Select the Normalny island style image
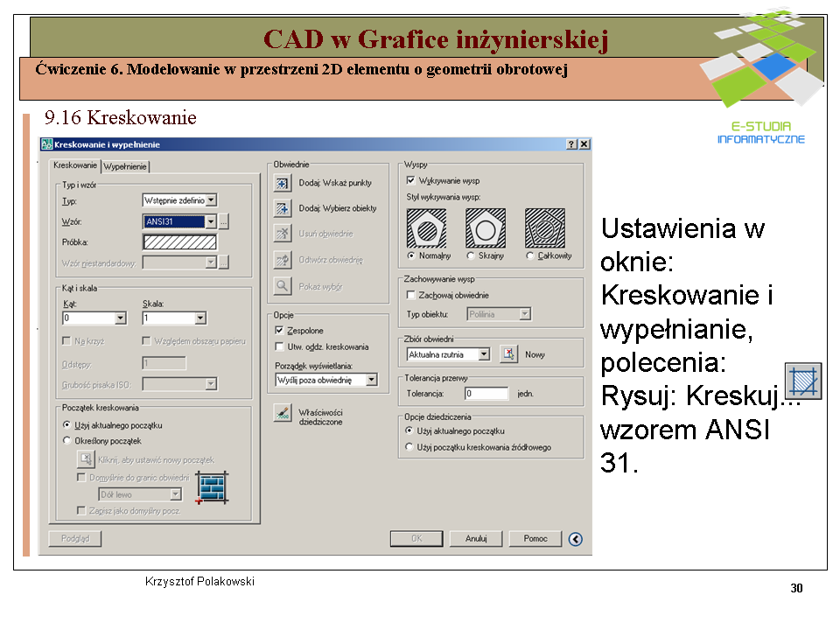The height and width of the screenshot is (630, 840). [428, 228]
